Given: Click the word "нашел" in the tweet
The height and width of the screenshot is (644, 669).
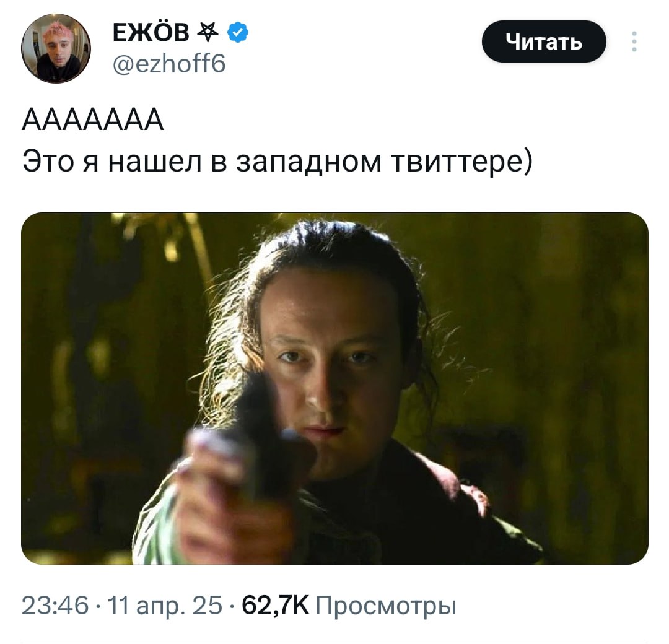Looking at the screenshot, I should click(x=154, y=162).
